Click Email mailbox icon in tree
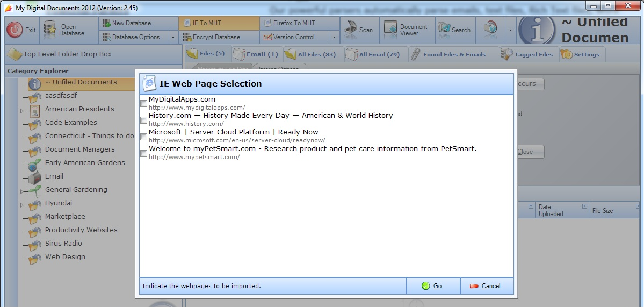644x307 pixels. point(35,177)
